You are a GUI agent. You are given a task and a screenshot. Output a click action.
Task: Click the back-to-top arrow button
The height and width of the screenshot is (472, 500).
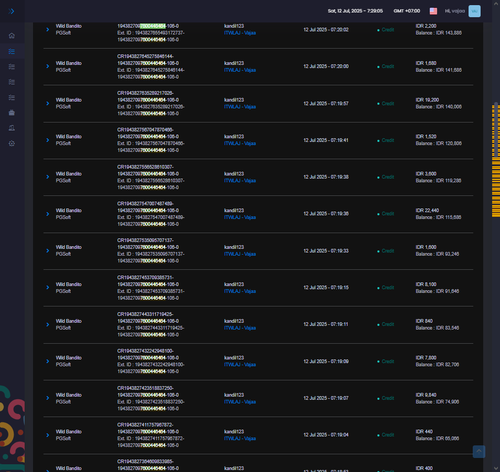[x=479, y=452]
